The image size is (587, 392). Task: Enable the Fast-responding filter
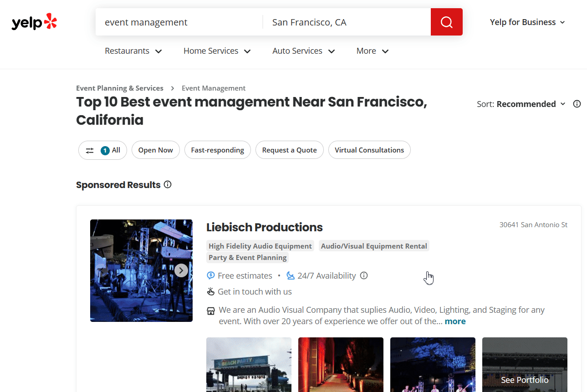point(217,150)
